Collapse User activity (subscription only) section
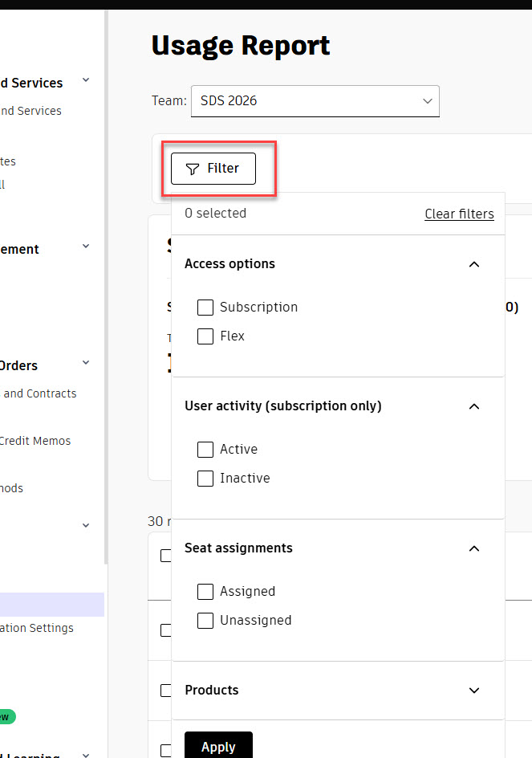Screen dimensions: 532x758 click(474, 406)
